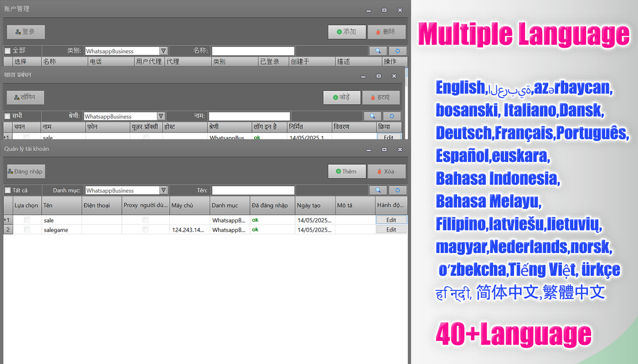Click the refresh icon in Chinese window
The width and height of the screenshot is (638, 364).
point(398,51)
